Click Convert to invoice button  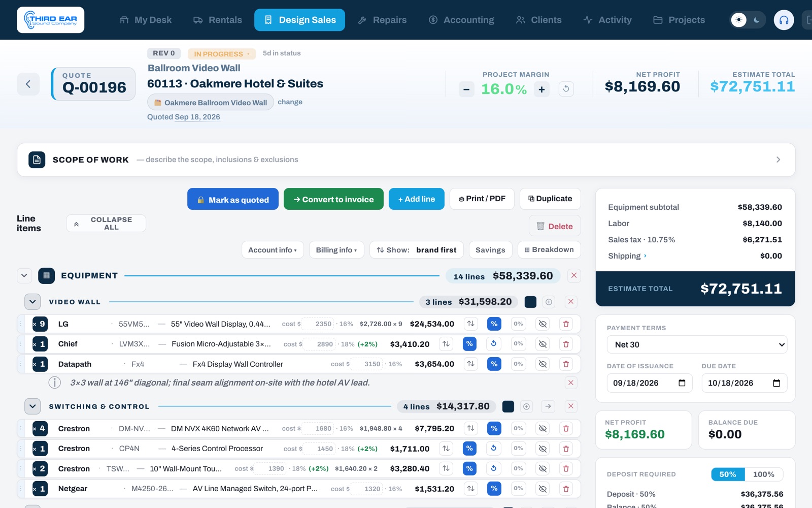click(x=333, y=199)
